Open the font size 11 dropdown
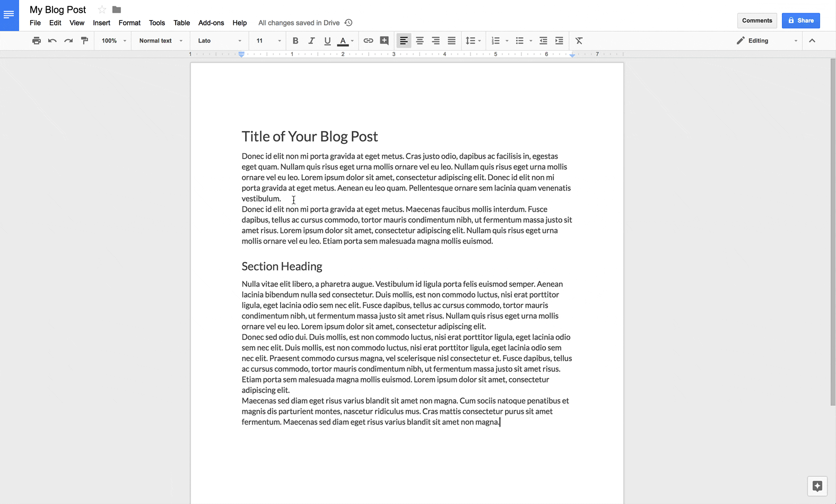The image size is (836, 504). pos(268,41)
